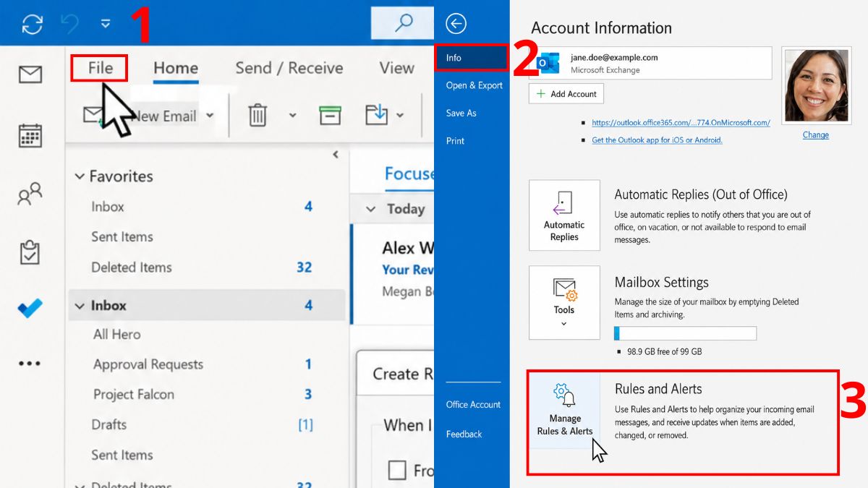The height and width of the screenshot is (488, 868).
Task: Open the Send / Receive tab
Action: pos(289,68)
